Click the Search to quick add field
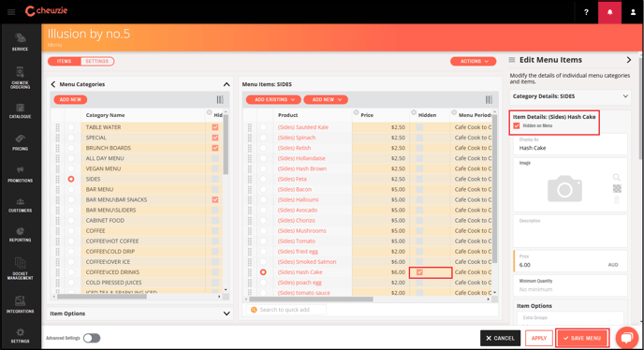This screenshot has width=644, height=350. (285, 310)
